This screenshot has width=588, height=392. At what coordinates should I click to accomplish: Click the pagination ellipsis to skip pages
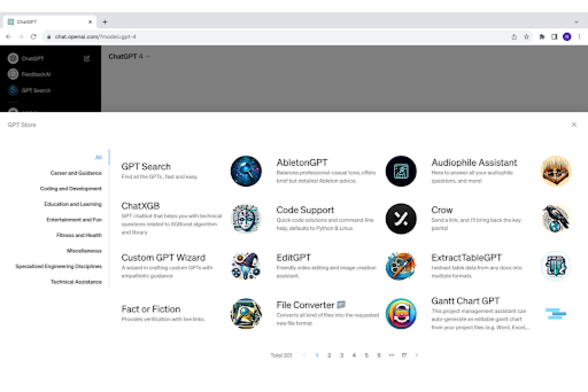(391, 355)
